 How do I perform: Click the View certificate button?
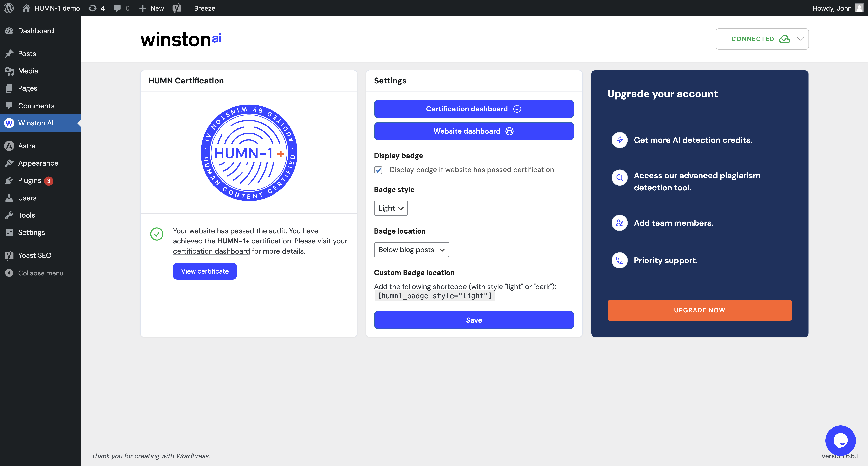point(205,271)
